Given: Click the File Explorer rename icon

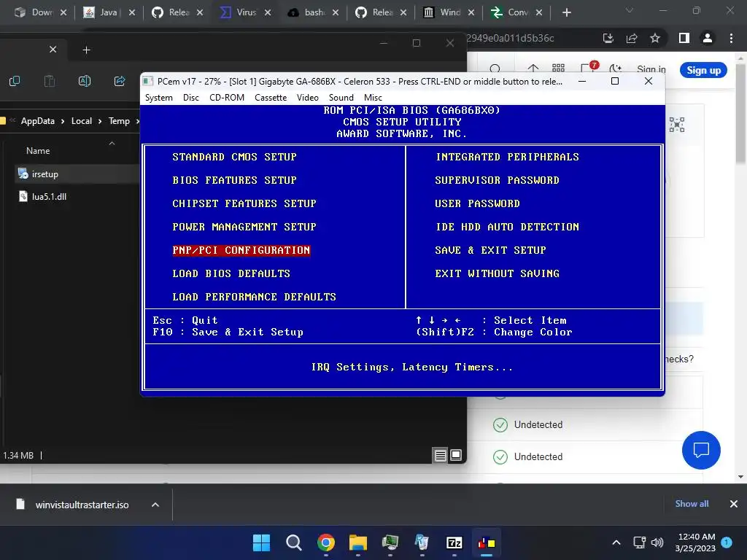Looking at the screenshot, I should click(85, 81).
